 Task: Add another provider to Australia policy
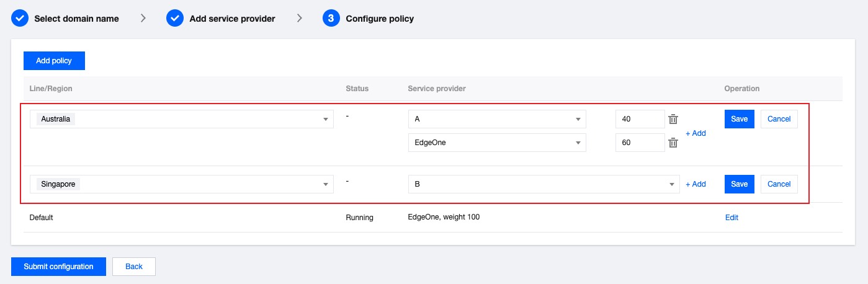[x=696, y=133]
